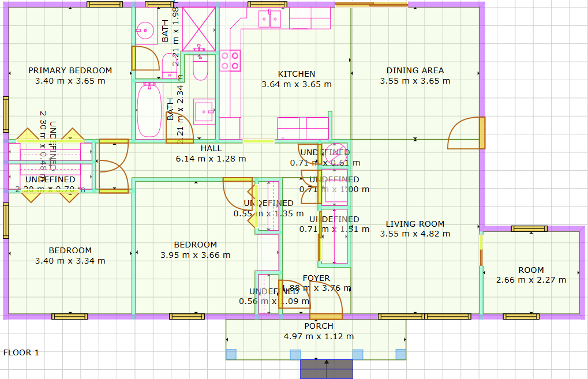This screenshot has width=588, height=379.
Task: Select the bathtub fixture in the bath
Action: click(149, 110)
